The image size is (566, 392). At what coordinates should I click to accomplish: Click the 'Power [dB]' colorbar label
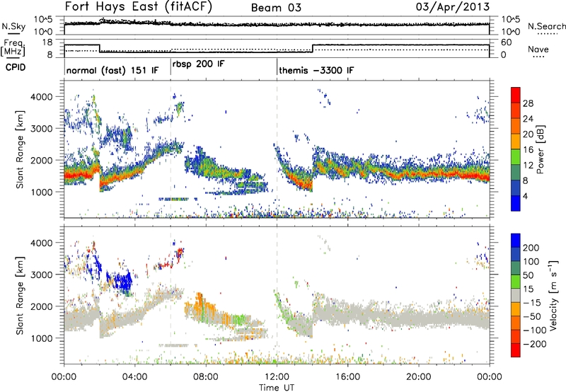540,149
